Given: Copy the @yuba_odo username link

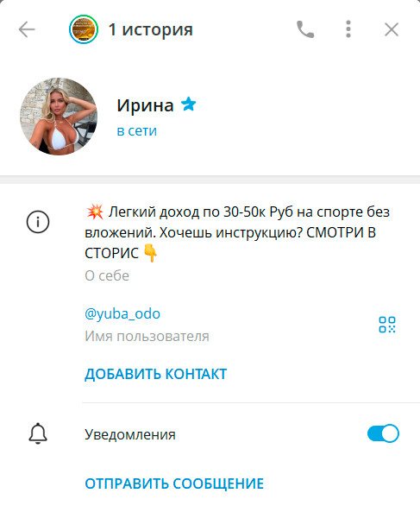Looking at the screenshot, I should click(x=122, y=313).
